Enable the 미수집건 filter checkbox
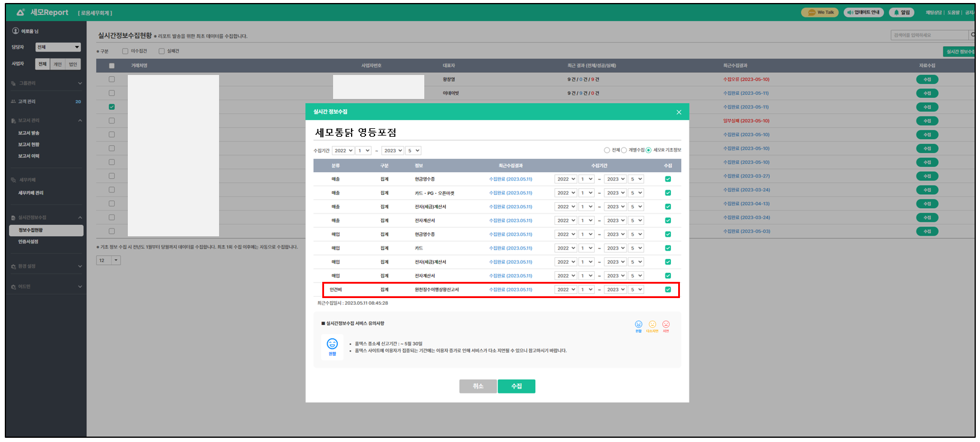The image size is (980, 442). coord(125,52)
